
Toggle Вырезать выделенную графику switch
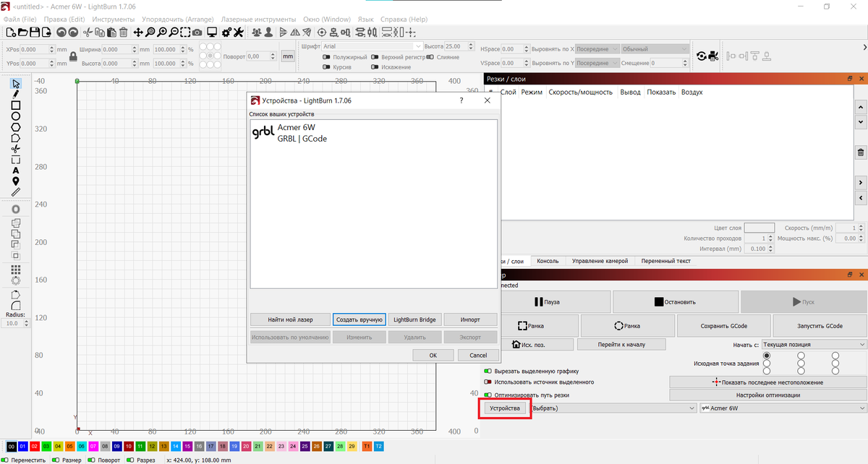tap(488, 371)
